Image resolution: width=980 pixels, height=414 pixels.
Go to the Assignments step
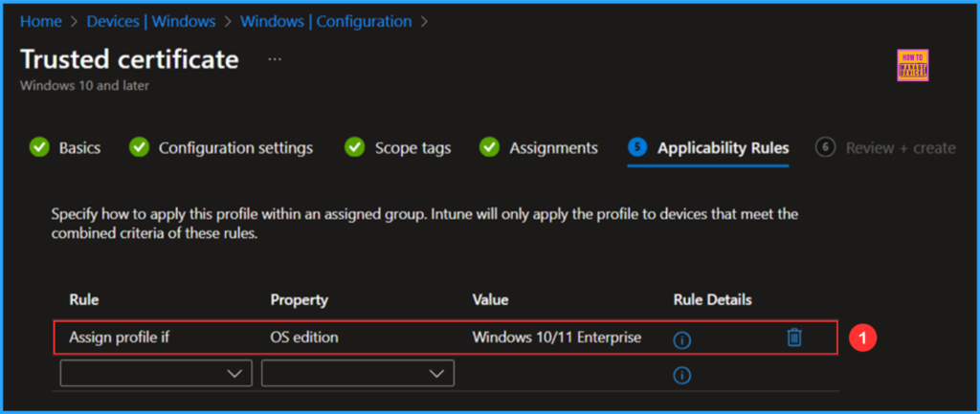pos(553,148)
